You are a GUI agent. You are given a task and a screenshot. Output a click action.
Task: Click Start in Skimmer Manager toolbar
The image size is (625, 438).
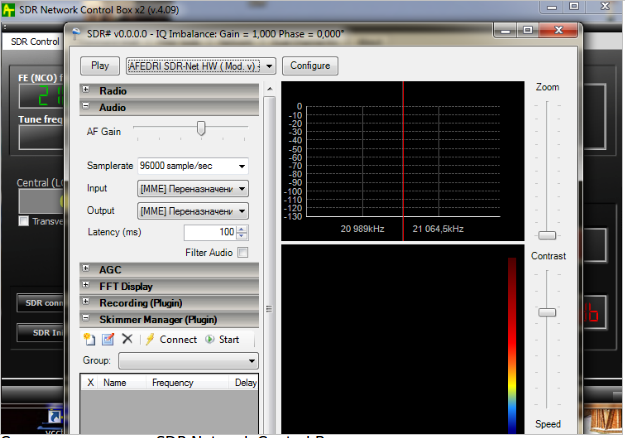222,340
